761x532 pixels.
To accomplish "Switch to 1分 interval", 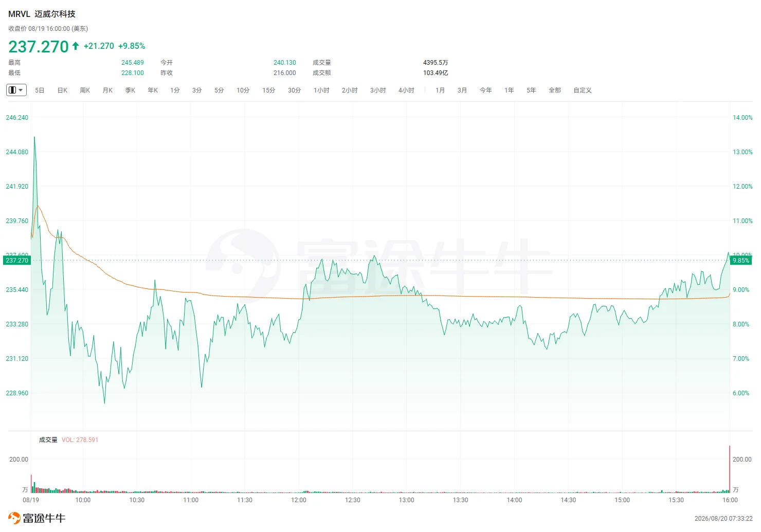I will click(175, 90).
